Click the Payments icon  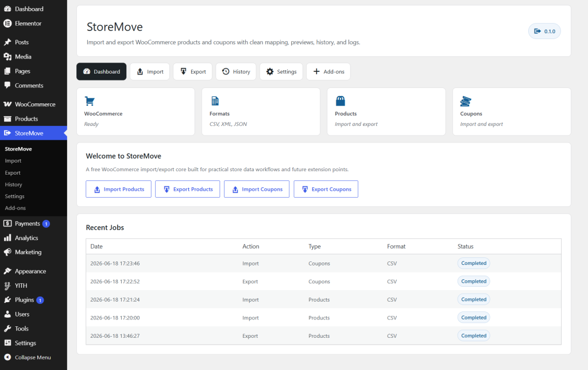[7, 223]
